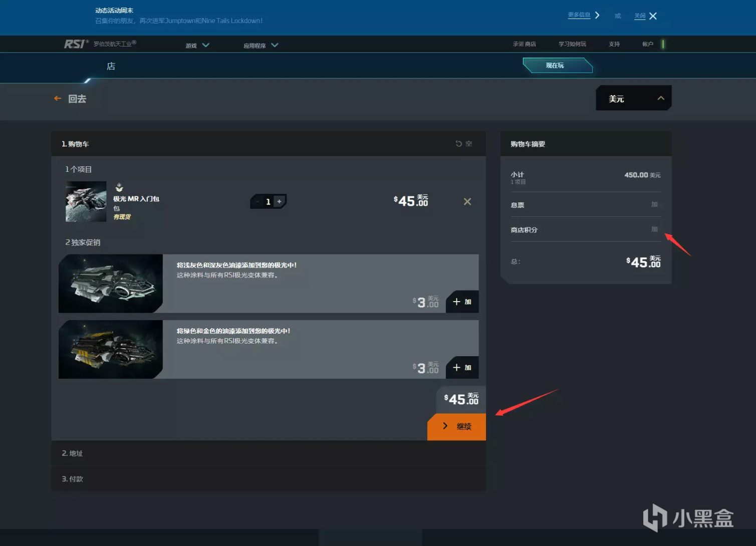Click the green-gold paint promotion thumbnail
756x546 pixels.
(x=110, y=349)
